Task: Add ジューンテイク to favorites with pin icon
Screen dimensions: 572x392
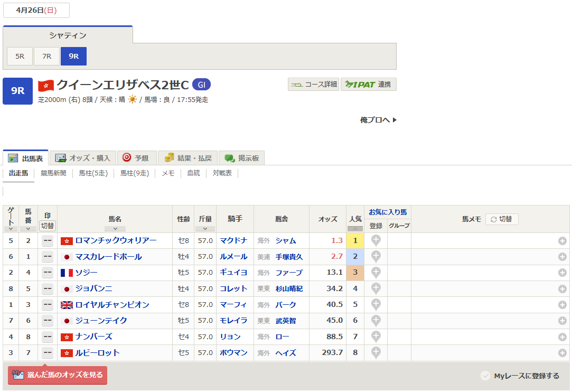Action: point(376,321)
